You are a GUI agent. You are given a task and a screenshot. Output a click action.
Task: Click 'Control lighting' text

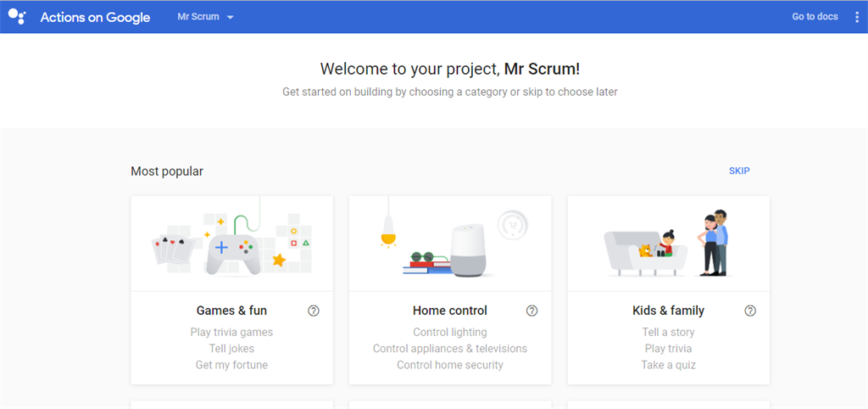[450, 332]
